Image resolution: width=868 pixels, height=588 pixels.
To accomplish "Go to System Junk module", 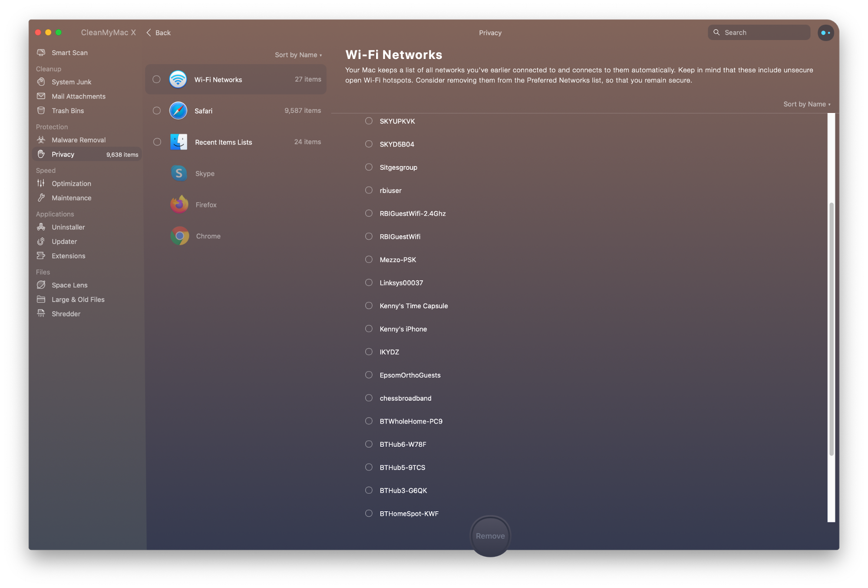I will [72, 82].
